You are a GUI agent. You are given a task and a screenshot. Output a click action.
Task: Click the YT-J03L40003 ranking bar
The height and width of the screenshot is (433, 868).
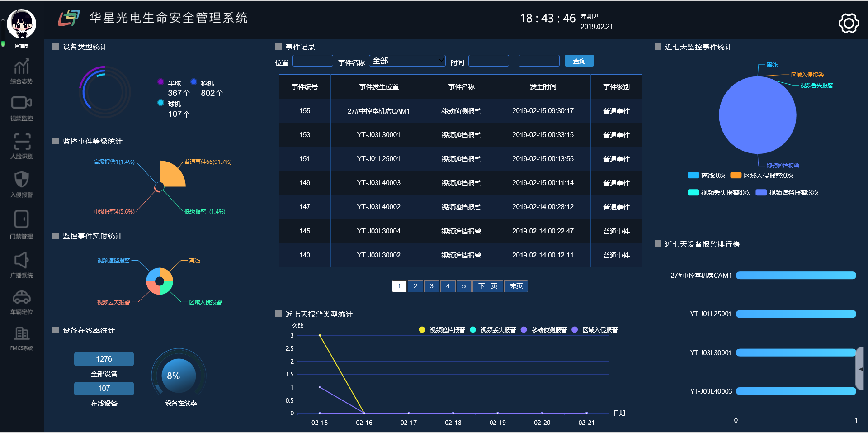click(796, 391)
